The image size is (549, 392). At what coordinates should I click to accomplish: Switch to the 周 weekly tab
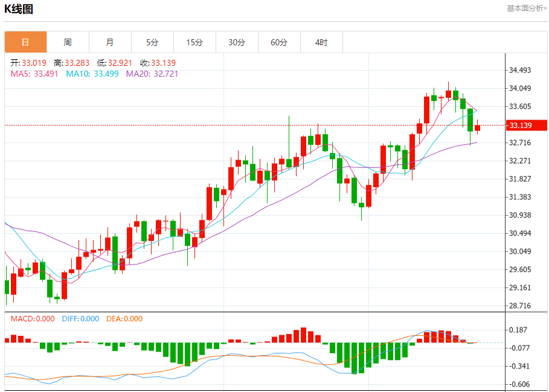[x=68, y=42]
